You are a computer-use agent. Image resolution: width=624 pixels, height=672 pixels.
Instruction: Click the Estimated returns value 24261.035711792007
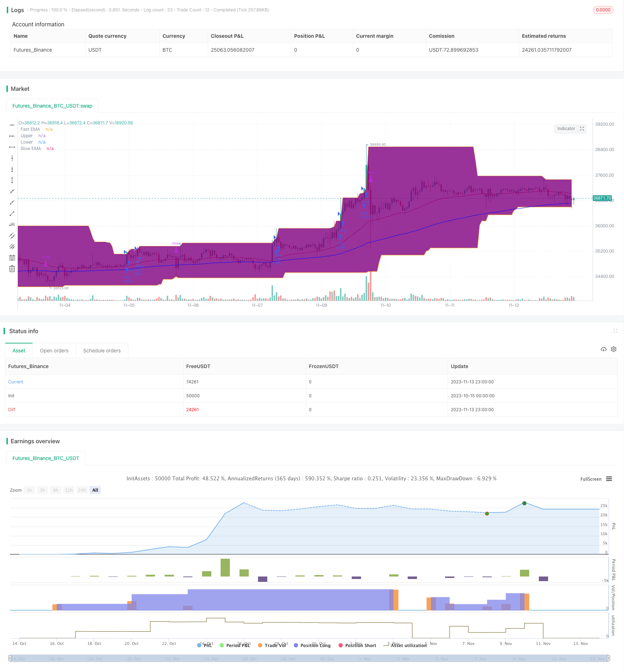[547, 50]
